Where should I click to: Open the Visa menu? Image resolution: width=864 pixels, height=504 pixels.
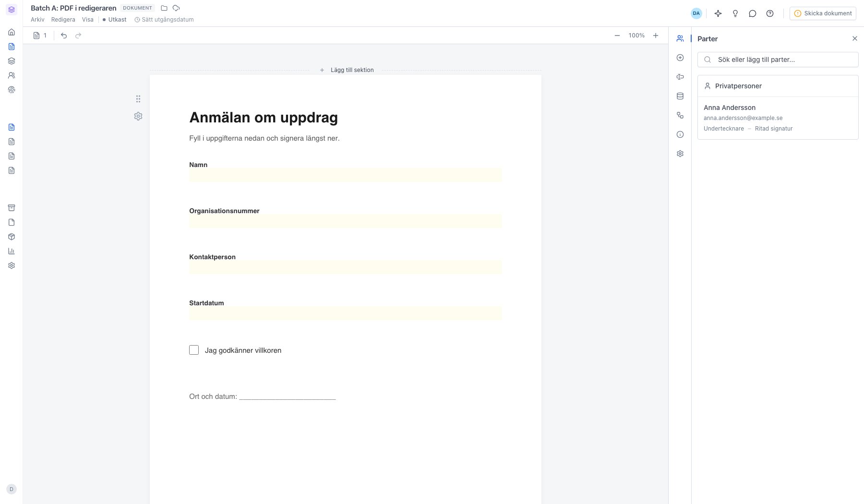tap(88, 20)
